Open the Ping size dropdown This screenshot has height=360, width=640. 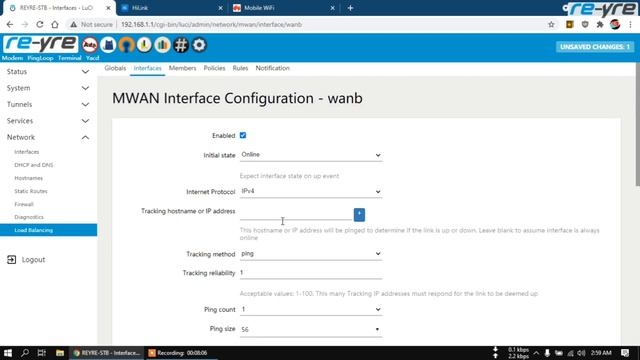click(311, 329)
